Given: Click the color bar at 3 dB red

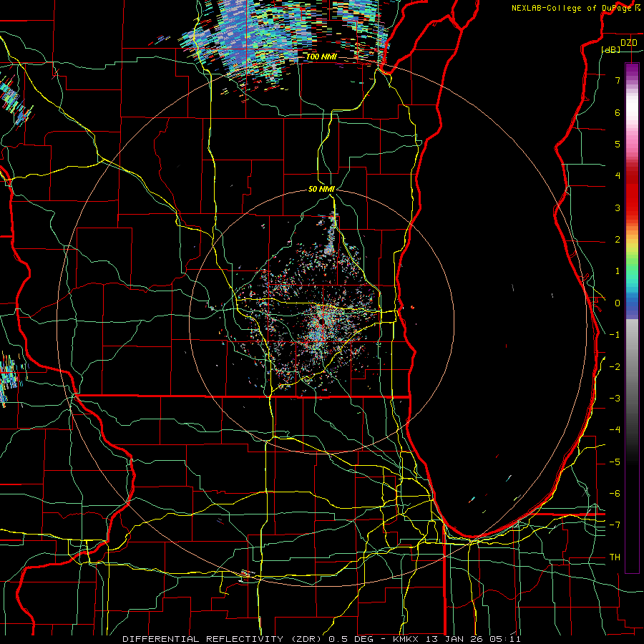Looking at the screenshot, I should 632,208.
